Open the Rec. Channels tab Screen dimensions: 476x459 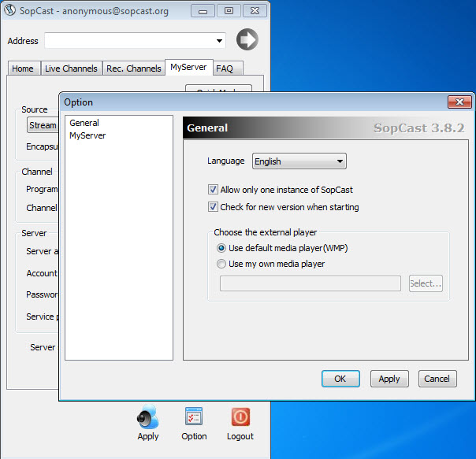click(133, 68)
